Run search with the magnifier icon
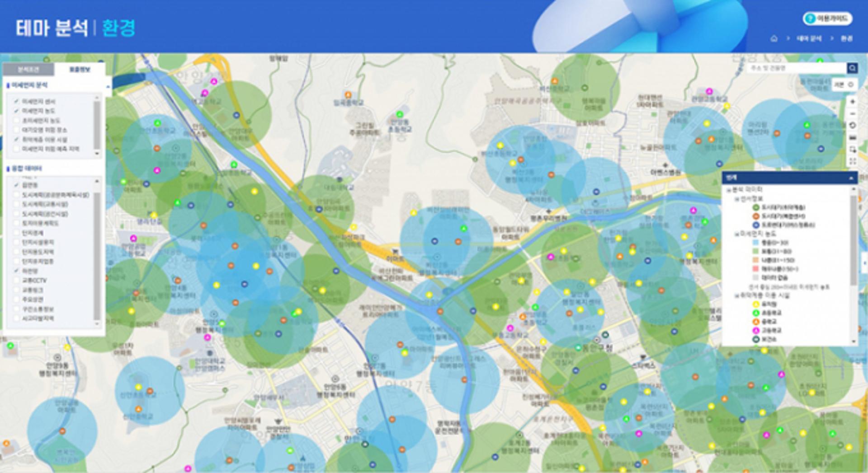The height and width of the screenshot is (473, 868). 852,68
